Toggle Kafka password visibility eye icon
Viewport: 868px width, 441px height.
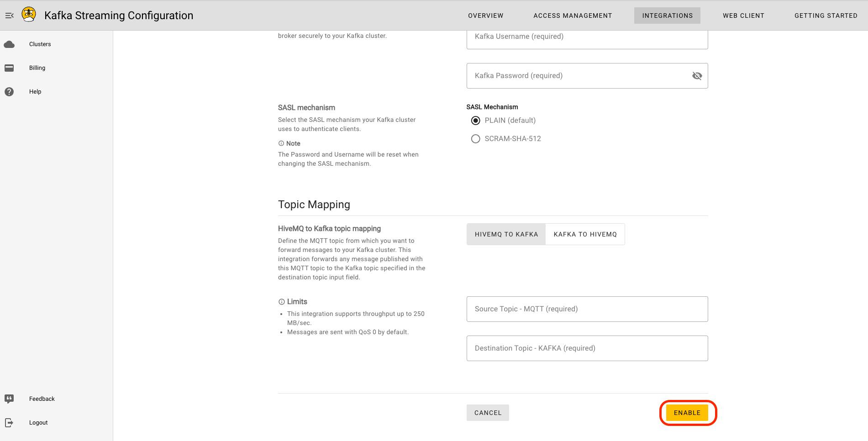[x=697, y=76]
